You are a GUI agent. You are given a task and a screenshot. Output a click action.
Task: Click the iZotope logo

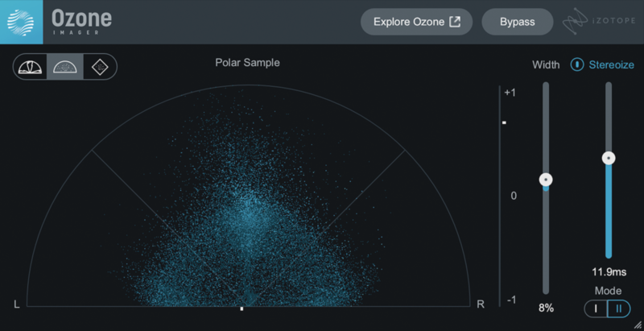pyautogui.click(x=599, y=22)
